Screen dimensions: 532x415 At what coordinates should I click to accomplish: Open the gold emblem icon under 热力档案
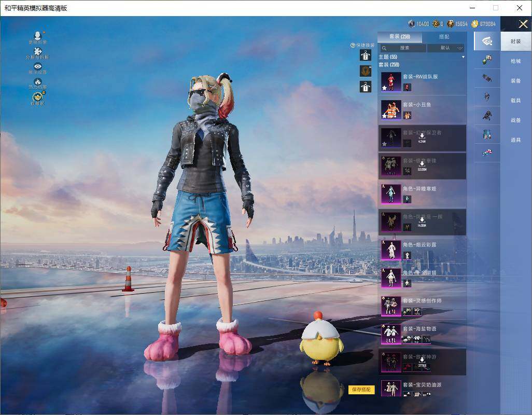(x=38, y=97)
